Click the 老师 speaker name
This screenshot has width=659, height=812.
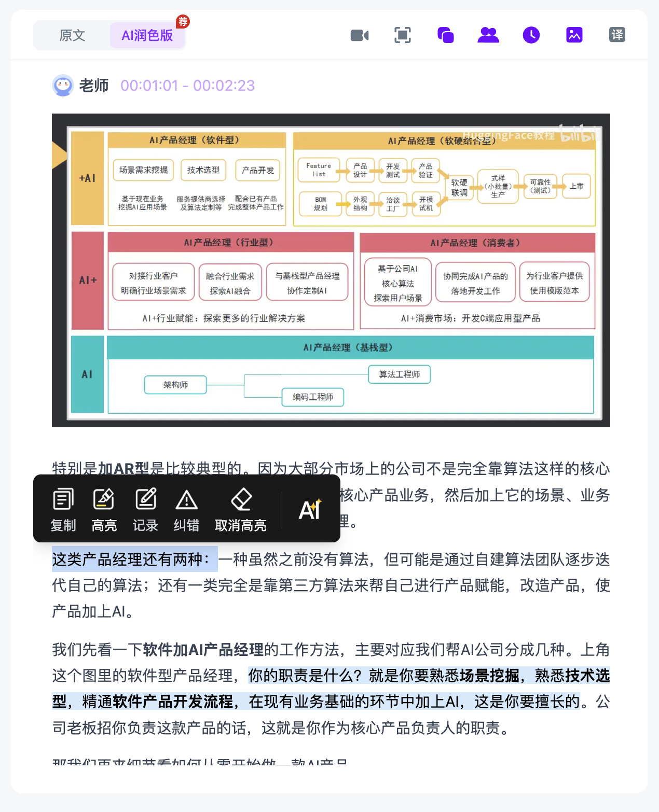click(94, 86)
